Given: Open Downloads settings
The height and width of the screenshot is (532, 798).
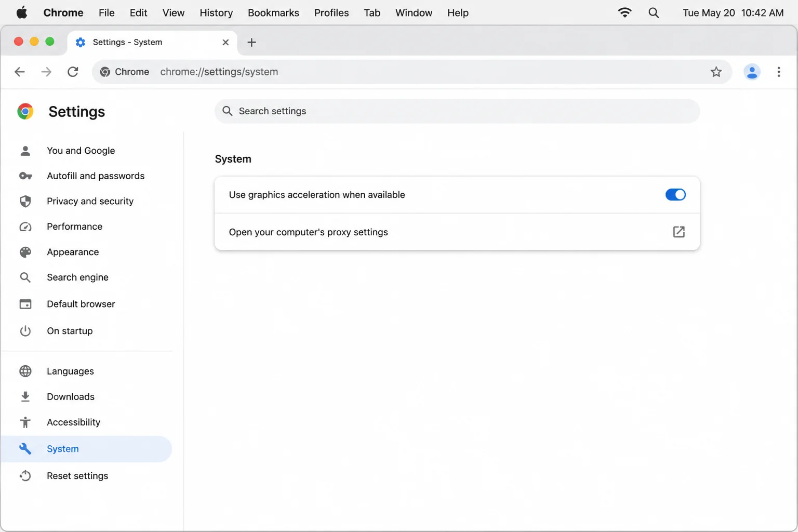Looking at the screenshot, I should tap(86, 396).
